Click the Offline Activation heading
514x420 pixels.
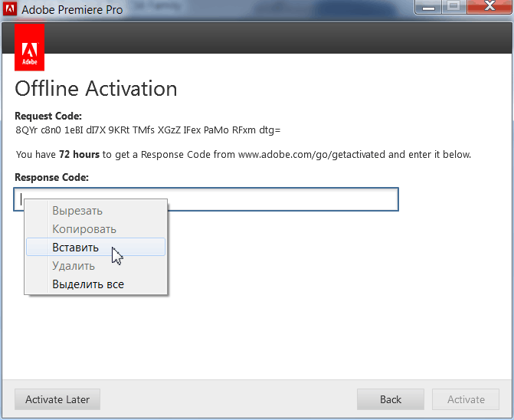(96, 89)
